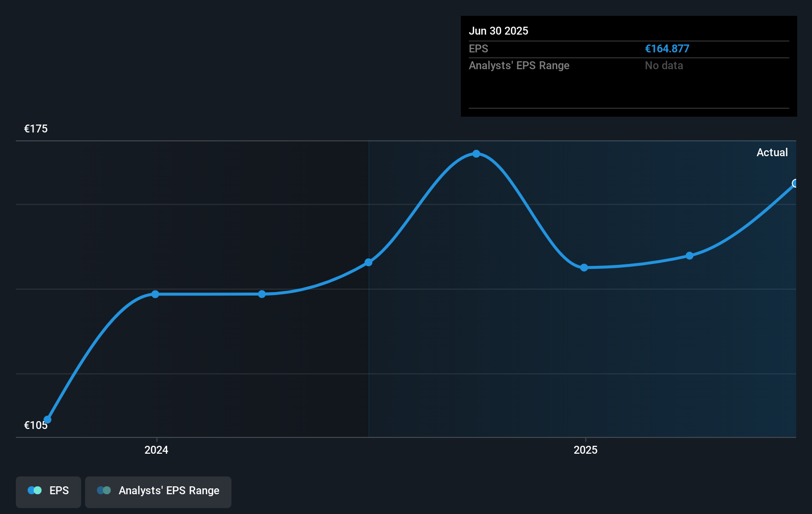812x514 pixels.
Task: Click the Actual region label
Action: click(772, 152)
